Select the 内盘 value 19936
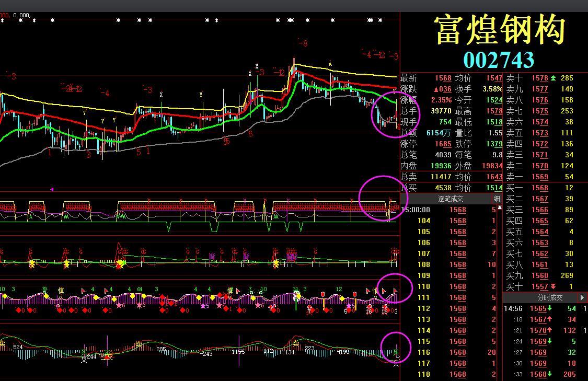The image size is (588, 381). point(441,166)
